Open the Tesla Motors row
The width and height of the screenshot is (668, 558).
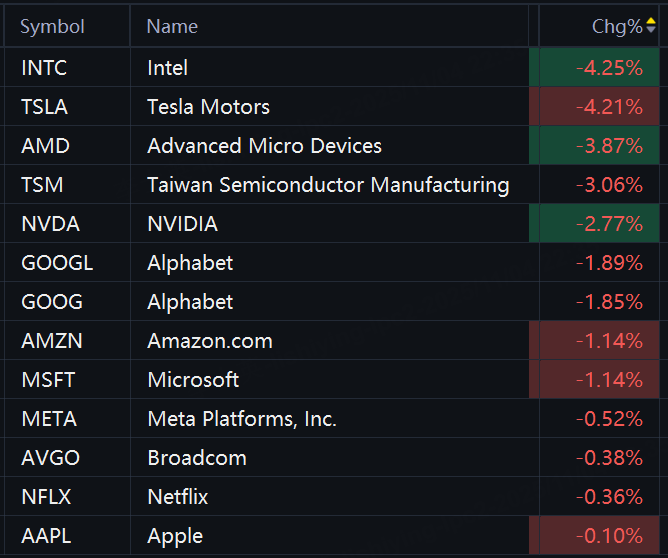[x=208, y=107]
